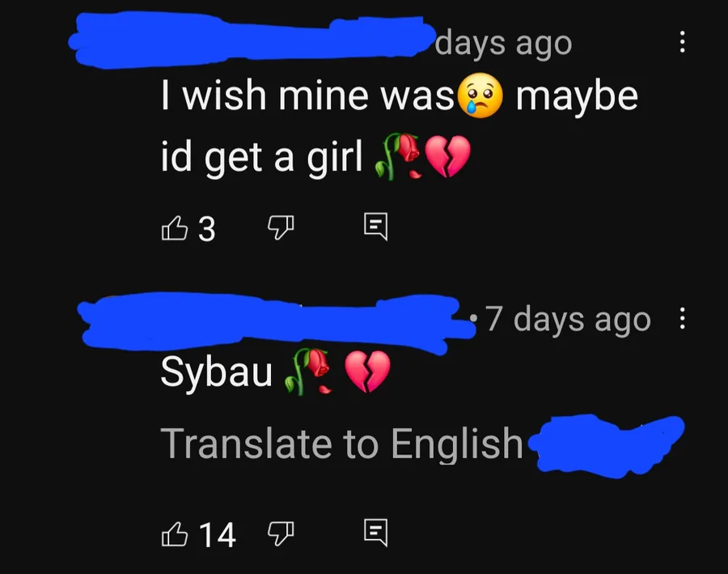728x574 pixels.
Task: Click the "Sybau" comment text
Action: (x=216, y=372)
